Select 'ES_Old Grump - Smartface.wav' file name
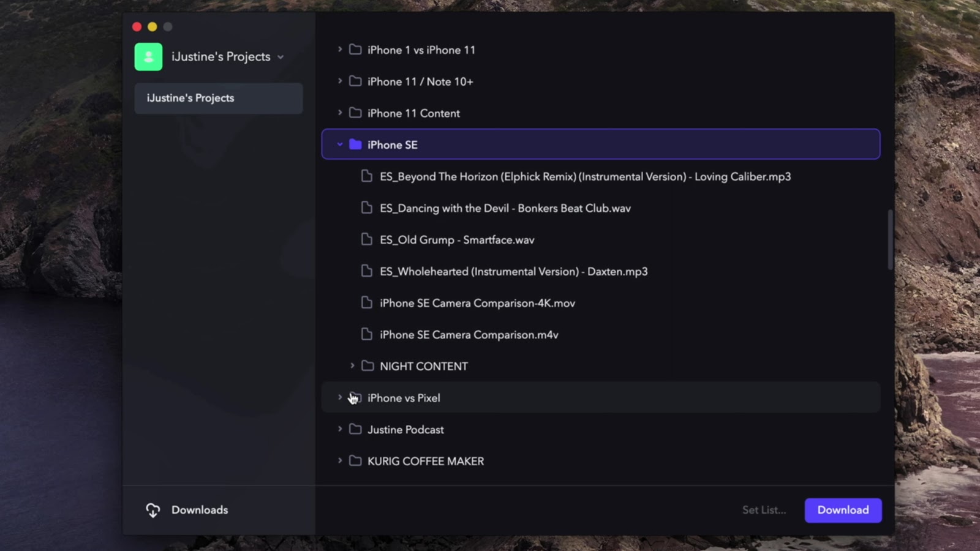The width and height of the screenshot is (980, 551). click(457, 240)
